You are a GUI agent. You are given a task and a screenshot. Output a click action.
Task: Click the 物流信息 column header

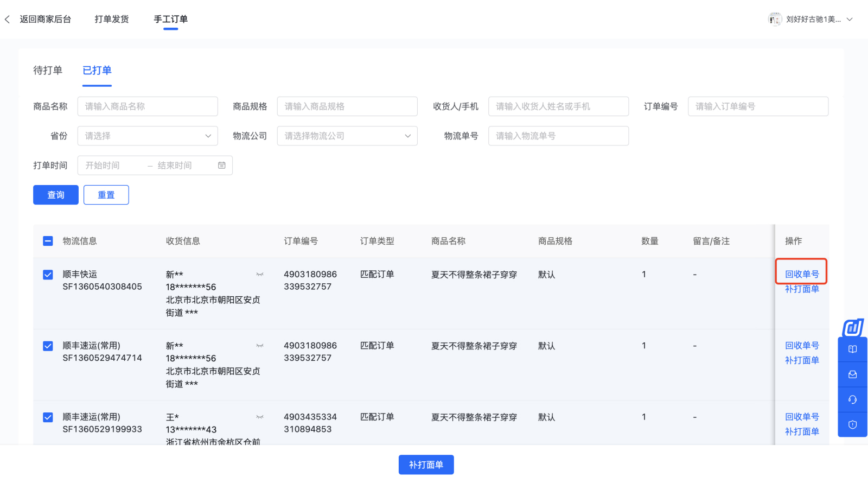(80, 241)
